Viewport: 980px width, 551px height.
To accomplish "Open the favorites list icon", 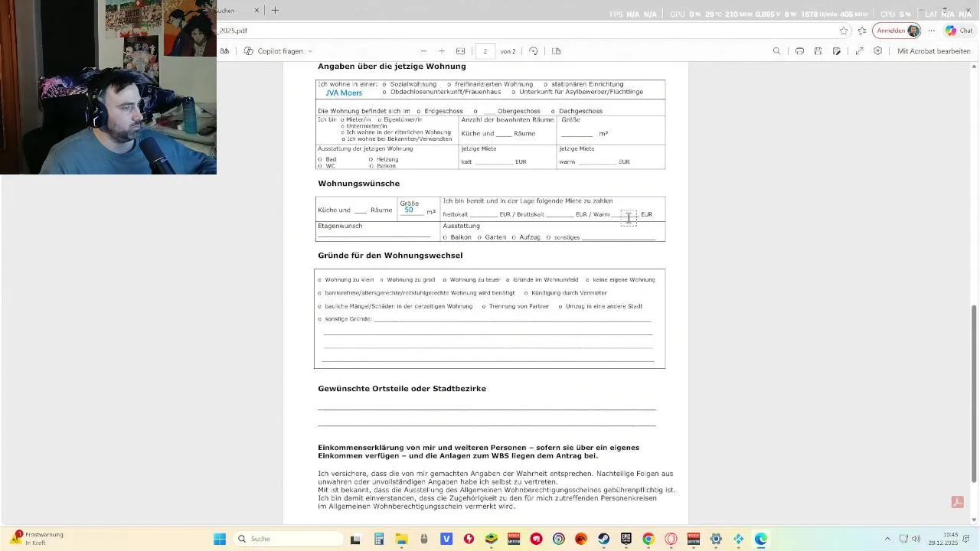I will pos(862,31).
